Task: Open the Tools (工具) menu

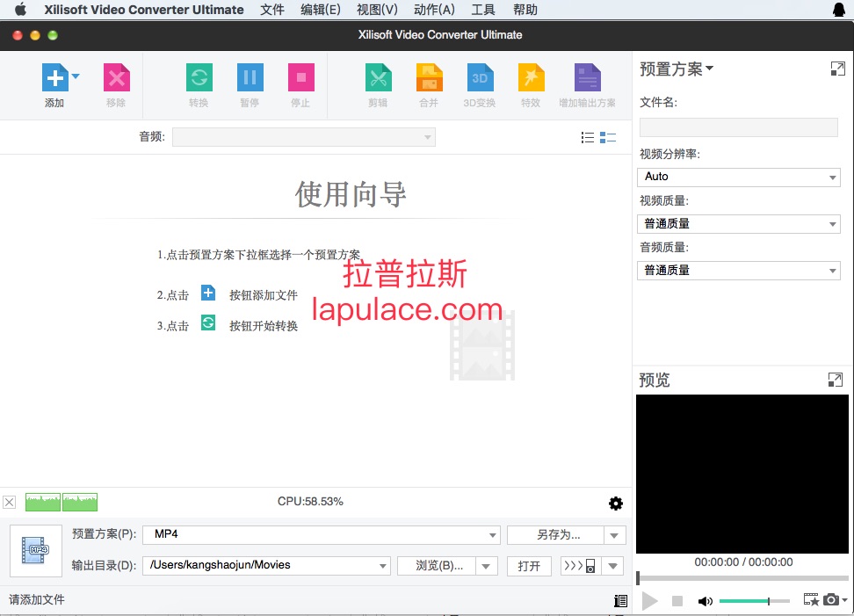Action: tap(483, 10)
